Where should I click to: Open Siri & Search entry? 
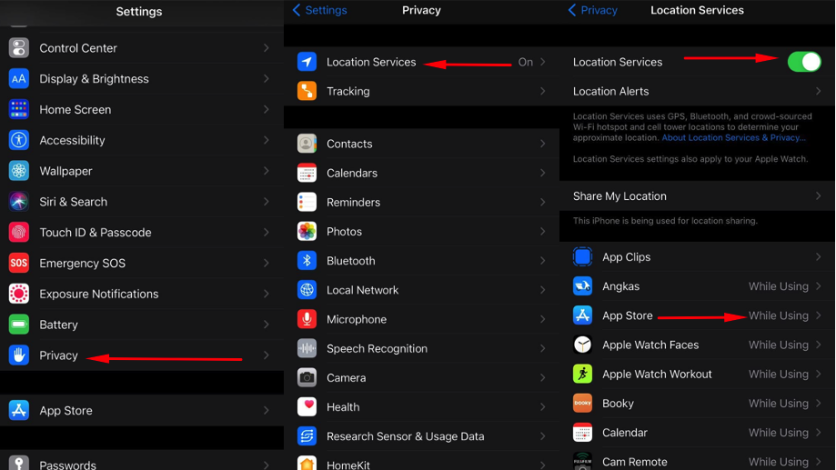point(141,201)
